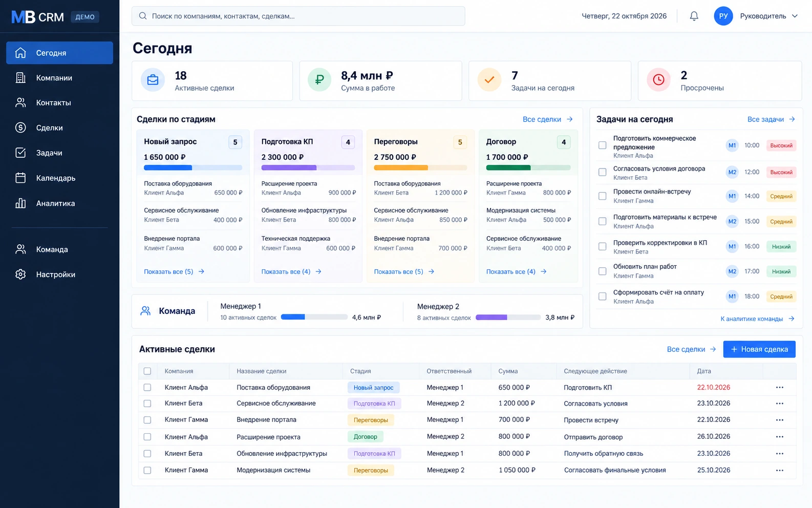Check the Обновить план работ task

click(x=603, y=271)
